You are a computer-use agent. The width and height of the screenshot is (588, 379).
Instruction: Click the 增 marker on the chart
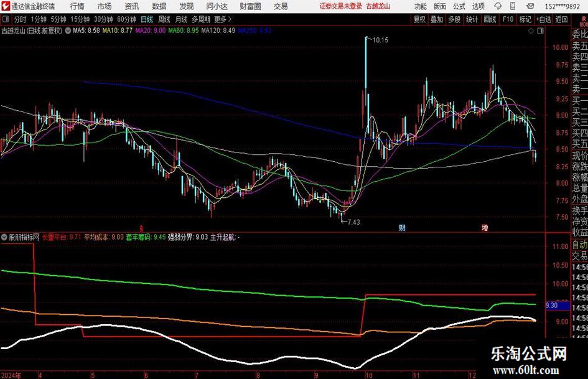485,228
